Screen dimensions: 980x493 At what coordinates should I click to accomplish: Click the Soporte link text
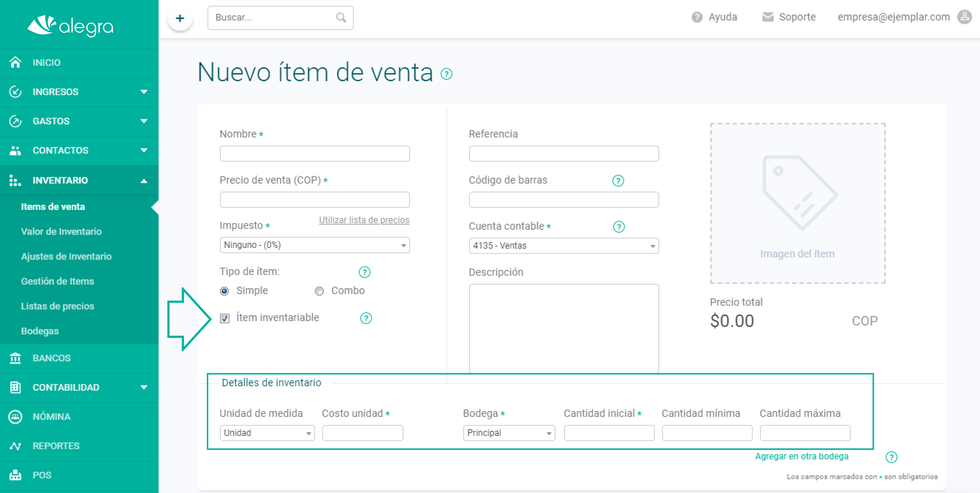(797, 17)
